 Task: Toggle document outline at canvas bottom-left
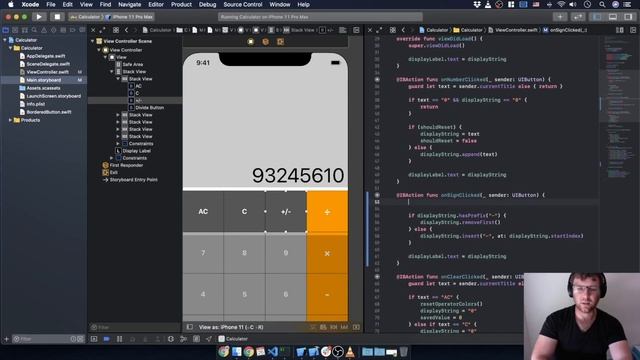tap(190, 327)
